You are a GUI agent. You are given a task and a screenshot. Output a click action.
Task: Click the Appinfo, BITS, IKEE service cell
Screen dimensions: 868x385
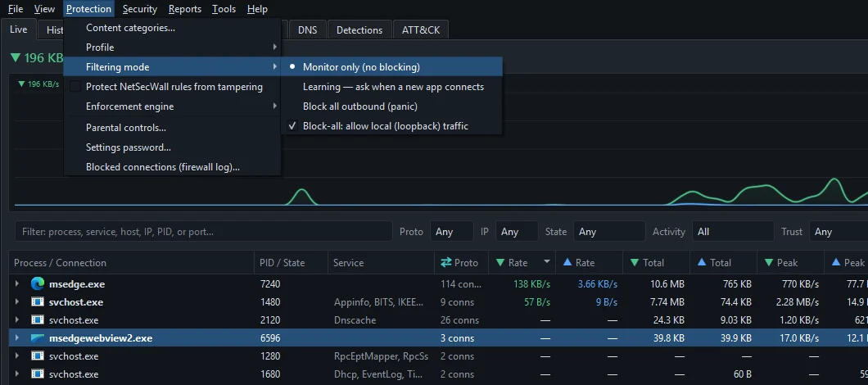pyautogui.click(x=379, y=302)
